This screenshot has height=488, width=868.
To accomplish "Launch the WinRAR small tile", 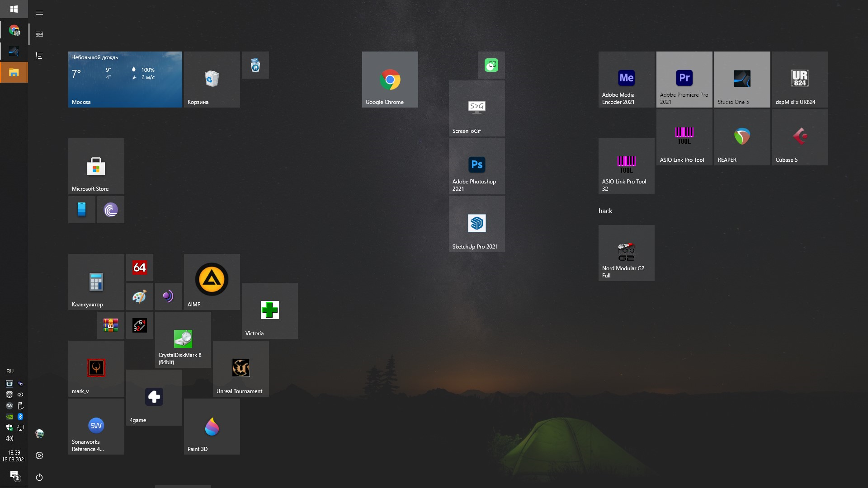I will click(x=110, y=325).
